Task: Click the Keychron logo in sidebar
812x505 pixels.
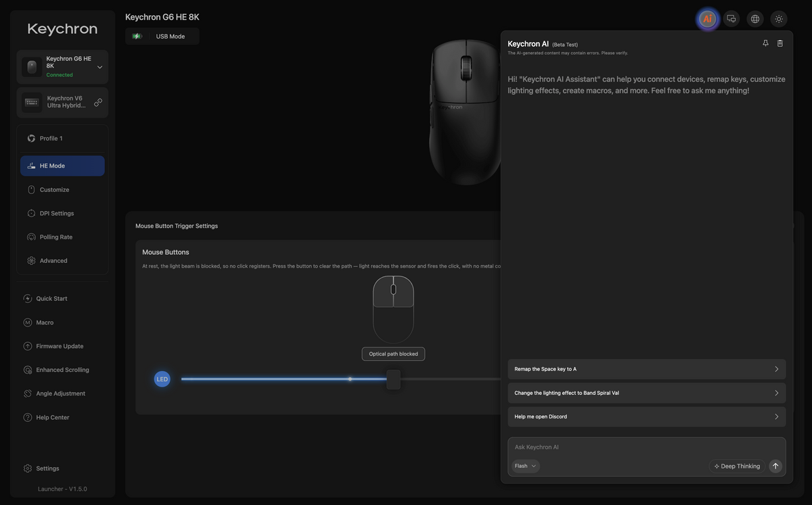Action: pos(62,29)
